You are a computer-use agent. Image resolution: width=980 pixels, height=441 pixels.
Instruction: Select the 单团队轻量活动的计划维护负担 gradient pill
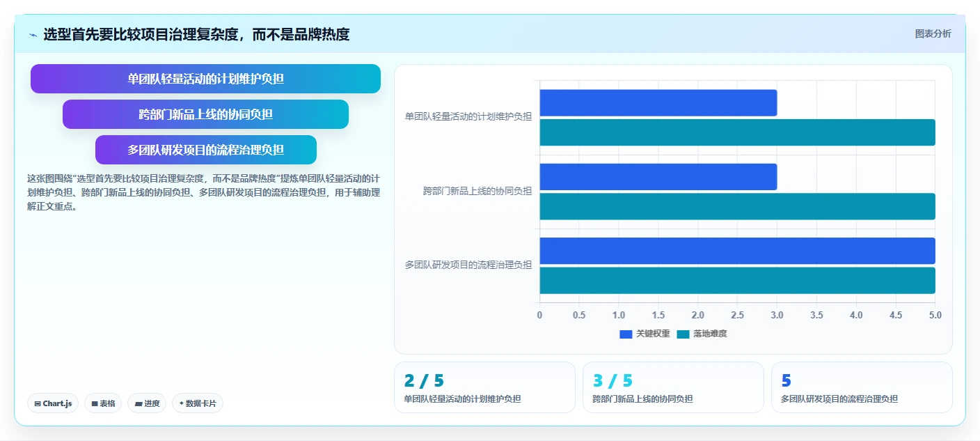coord(205,79)
